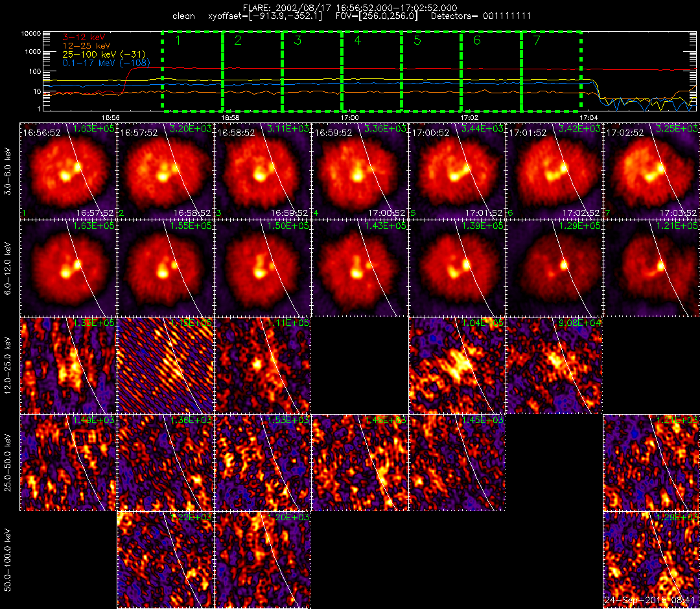
Task: Open the 25-50 keV image labeled 1.36E+03
Action: [165, 463]
